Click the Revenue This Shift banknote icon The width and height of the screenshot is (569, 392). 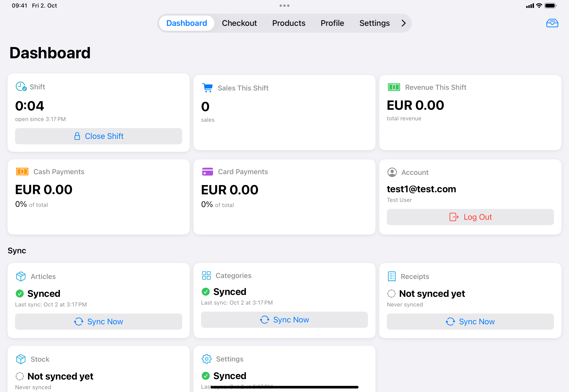pos(394,87)
